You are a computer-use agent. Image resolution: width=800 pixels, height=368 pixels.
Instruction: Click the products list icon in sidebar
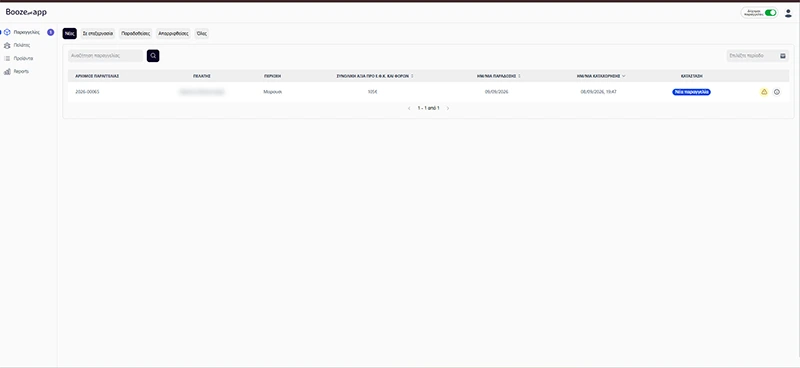(7, 58)
